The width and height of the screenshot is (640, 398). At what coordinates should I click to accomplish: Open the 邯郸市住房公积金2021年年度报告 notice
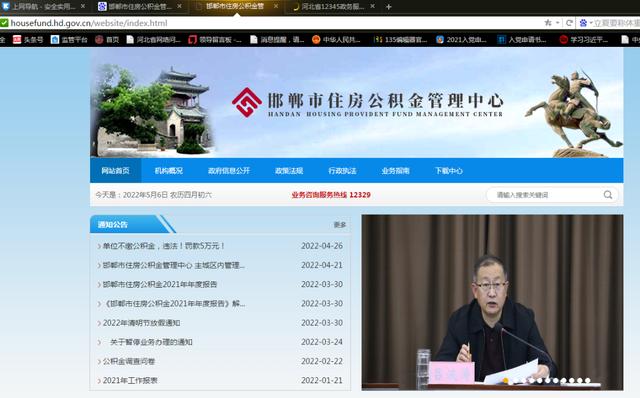[160, 284]
